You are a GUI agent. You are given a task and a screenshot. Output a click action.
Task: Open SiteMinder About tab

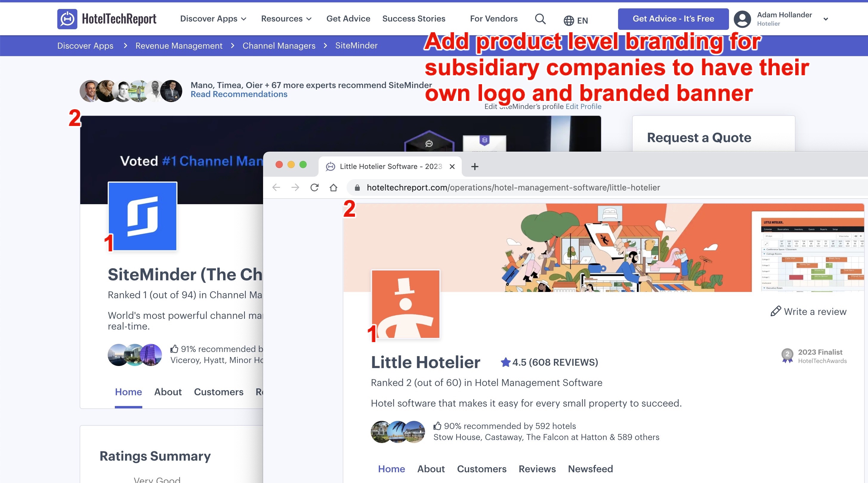168,392
